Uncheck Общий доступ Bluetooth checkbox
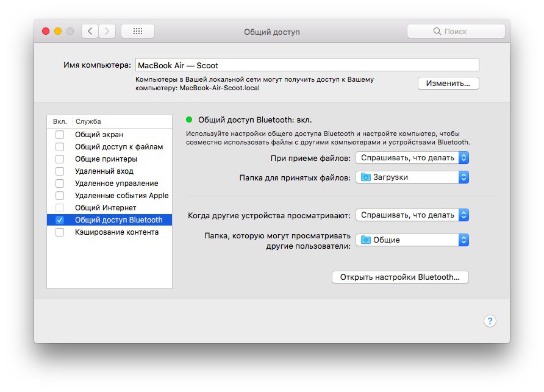The width and height of the screenshot is (544, 392). pyautogui.click(x=60, y=220)
